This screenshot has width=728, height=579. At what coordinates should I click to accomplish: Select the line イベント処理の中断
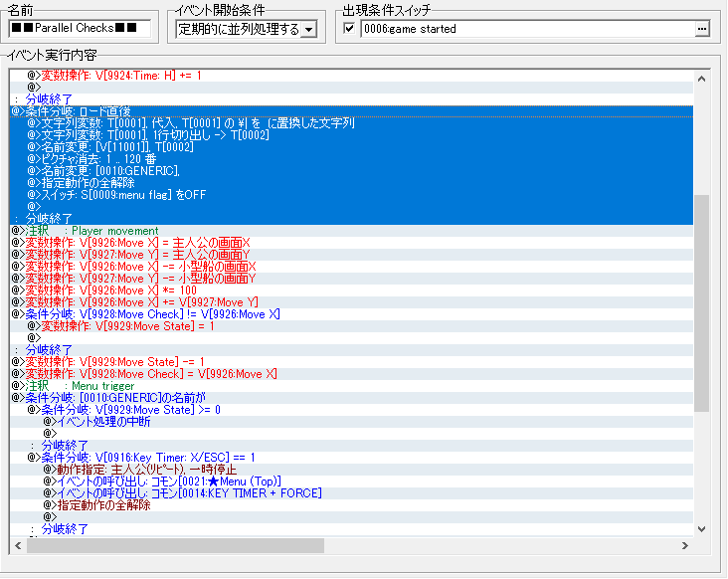click(x=351, y=422)
